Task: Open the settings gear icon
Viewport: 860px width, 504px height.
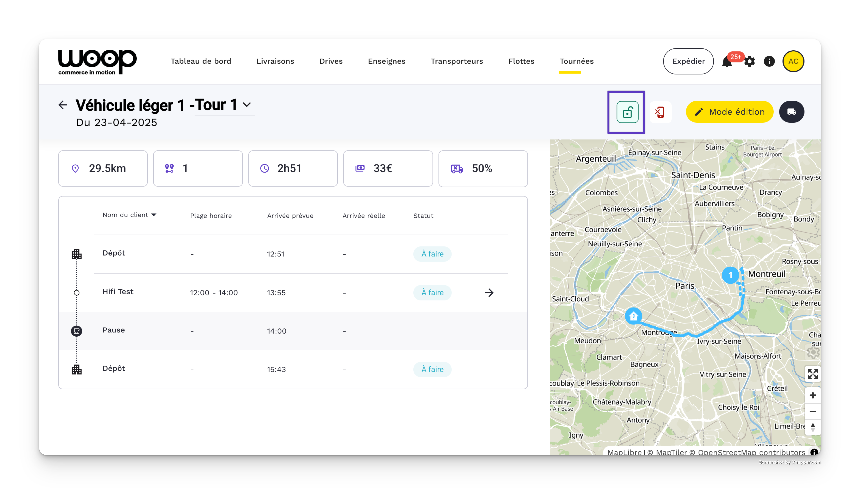Action: pyautogui.click(x=749, y=62)
